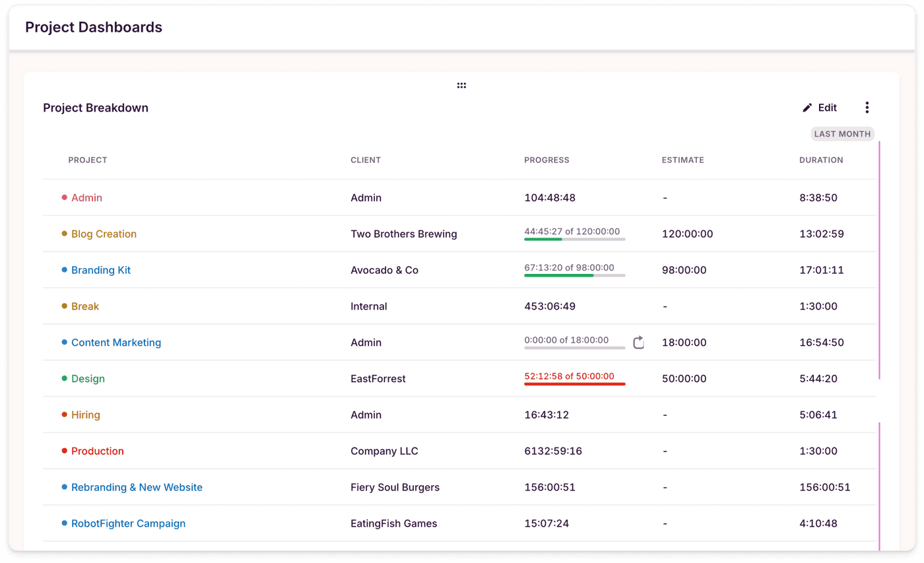Viewport: 924px width, 563px height.
Task: Click the pencil Edit button
Action: tap(820, 108)
